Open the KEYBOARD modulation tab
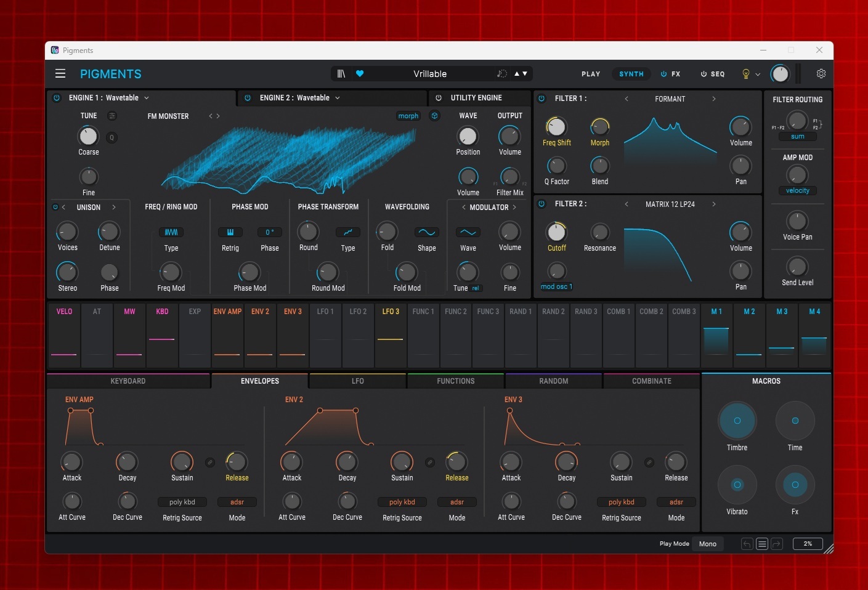 click(x=128, y=381)
